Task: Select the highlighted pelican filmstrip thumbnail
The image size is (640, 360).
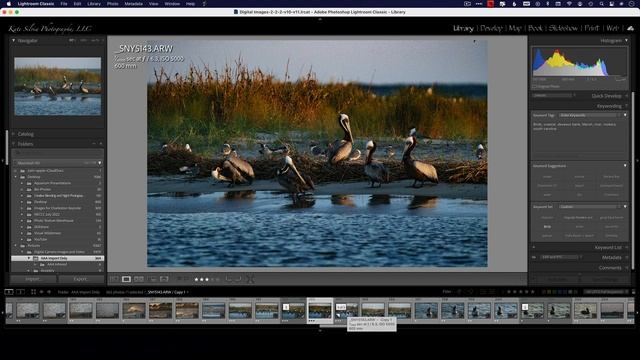Action: point(320,311)
